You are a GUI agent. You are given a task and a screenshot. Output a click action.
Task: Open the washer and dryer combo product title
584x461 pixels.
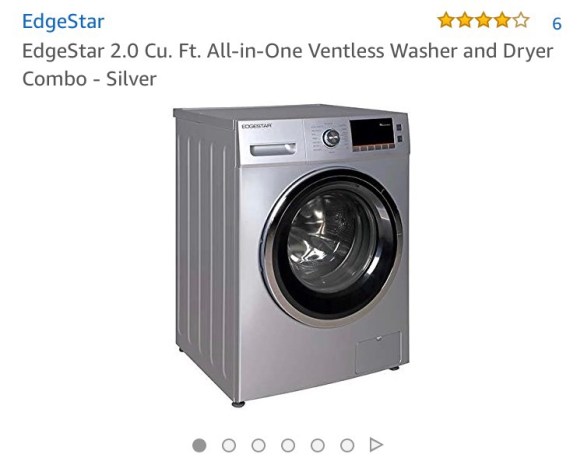tap(288, 65)
